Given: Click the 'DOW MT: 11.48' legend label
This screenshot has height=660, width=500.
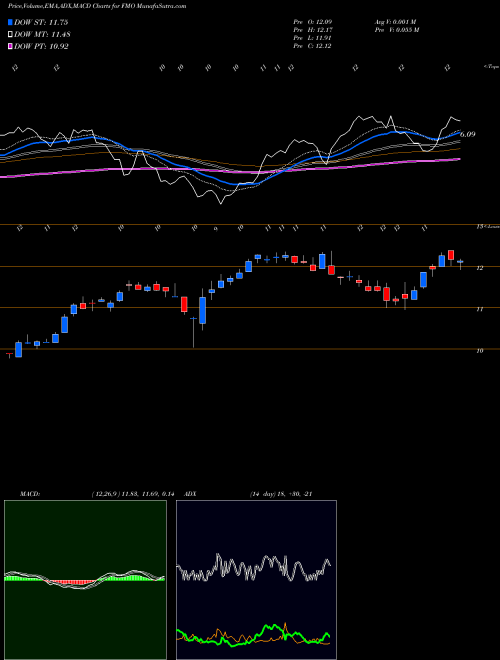Looking at the screenshot, I should [x=42, y=35].
